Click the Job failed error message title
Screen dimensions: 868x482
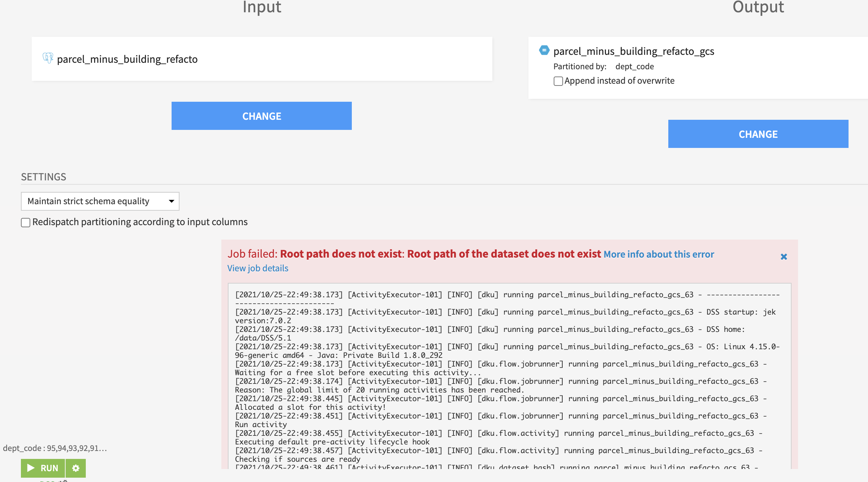tap(415, 254)
